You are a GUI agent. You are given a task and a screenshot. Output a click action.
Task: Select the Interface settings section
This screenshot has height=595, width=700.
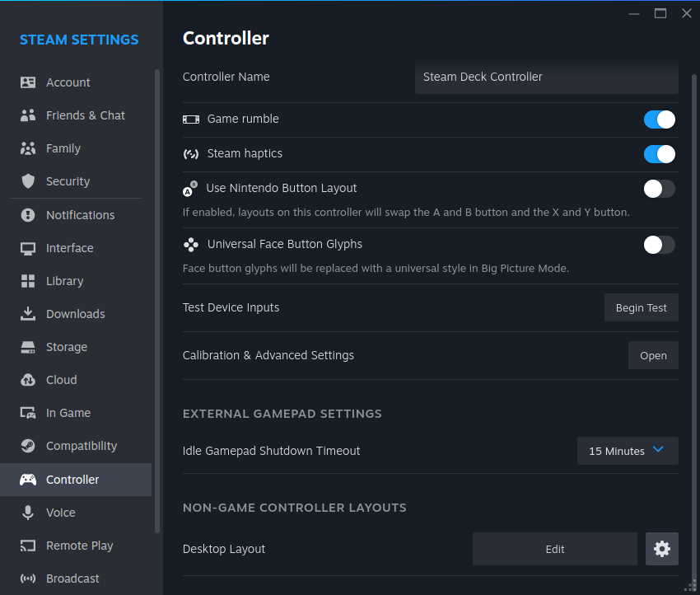[x=76, y=248]
